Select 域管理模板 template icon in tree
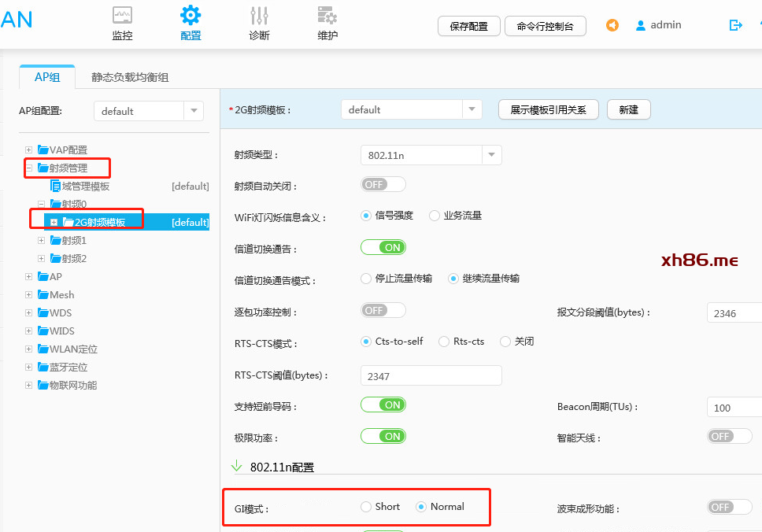Image resolution: width=762 pixels, height=532 pixels. (55, 187)
